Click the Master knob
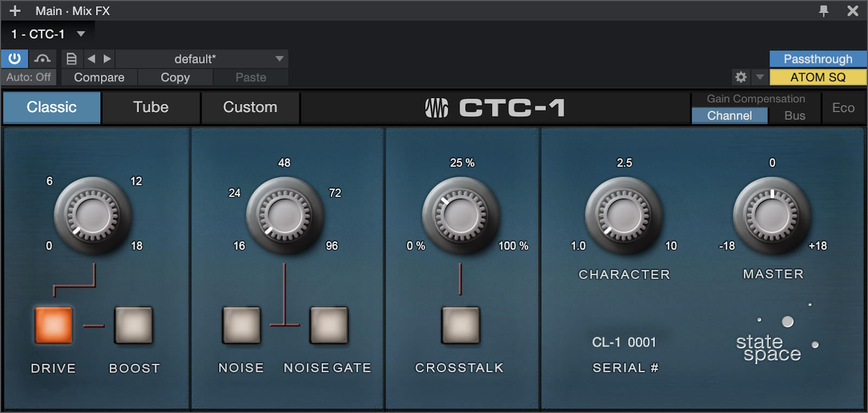The image size is (868, 413). (x=772, y=216)
